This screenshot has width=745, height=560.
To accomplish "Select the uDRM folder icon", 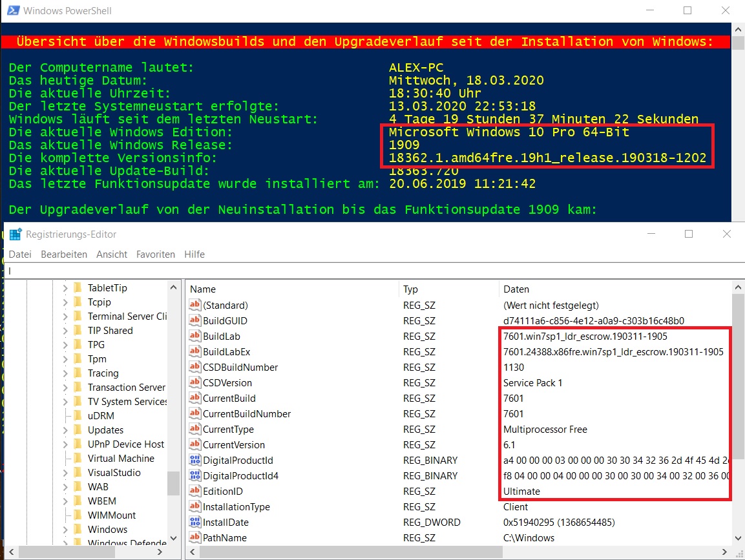I will coord(78,415).
